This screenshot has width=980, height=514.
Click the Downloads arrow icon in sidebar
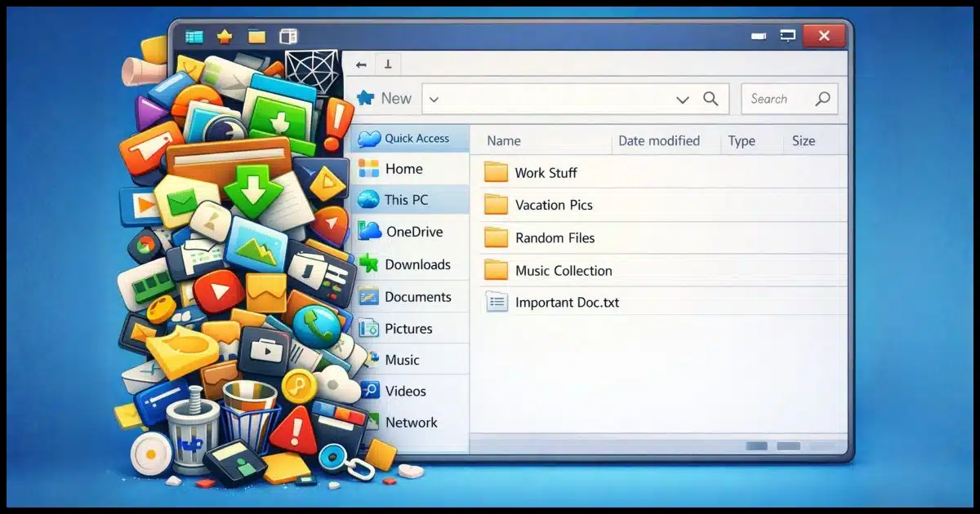[x=369, y=264]
